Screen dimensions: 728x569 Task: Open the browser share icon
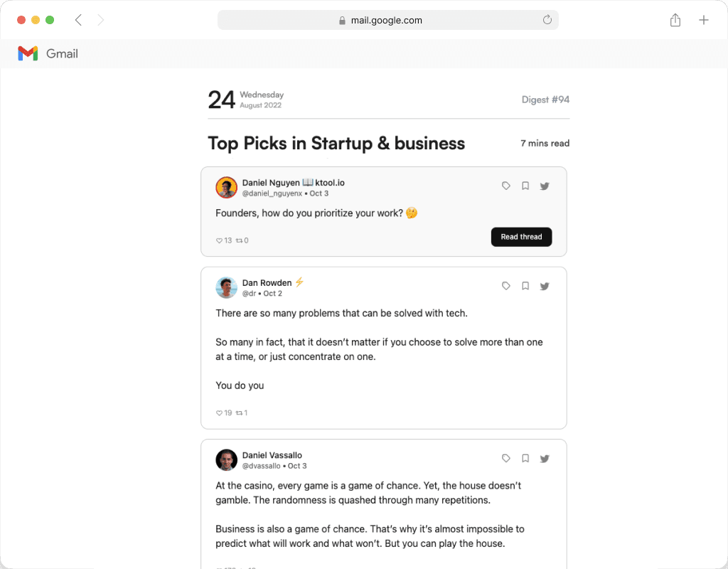pos(675,20)
